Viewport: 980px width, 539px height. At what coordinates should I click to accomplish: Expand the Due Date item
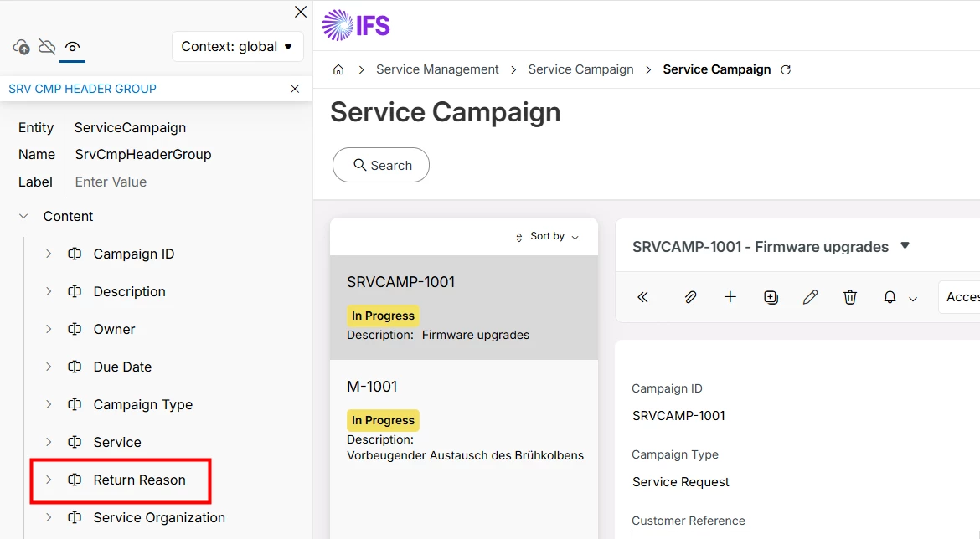(49, 367)
